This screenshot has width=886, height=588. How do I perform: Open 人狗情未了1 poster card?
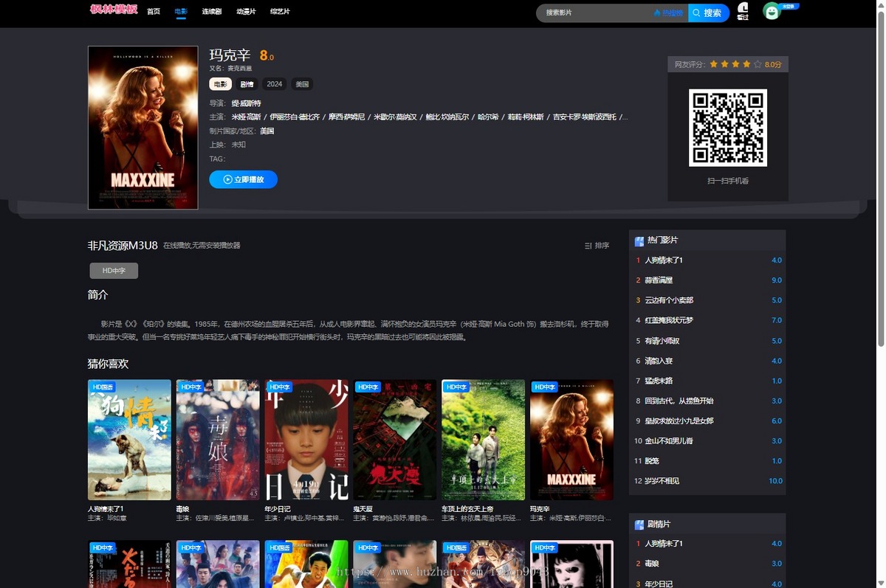tap(129, 440)
